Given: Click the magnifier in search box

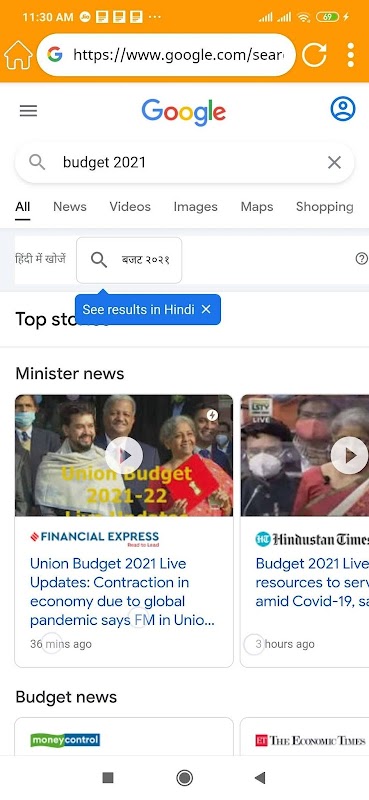Looking at the screenshot, I should [x=37, y=162].
